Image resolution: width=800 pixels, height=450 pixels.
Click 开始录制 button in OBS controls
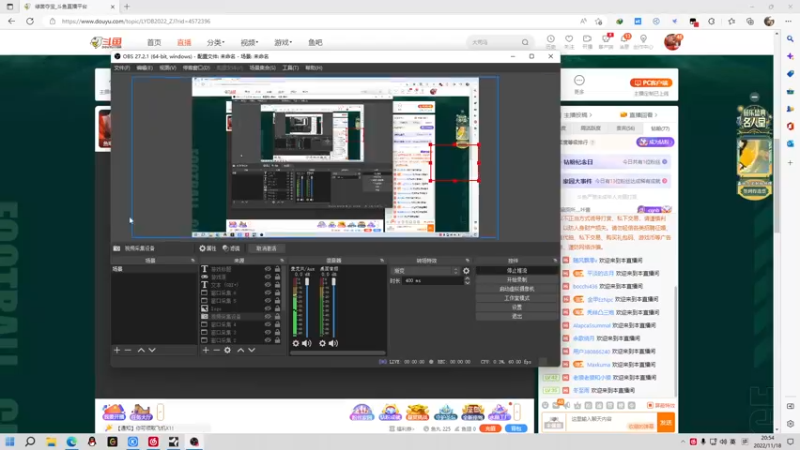click(517, 280)
